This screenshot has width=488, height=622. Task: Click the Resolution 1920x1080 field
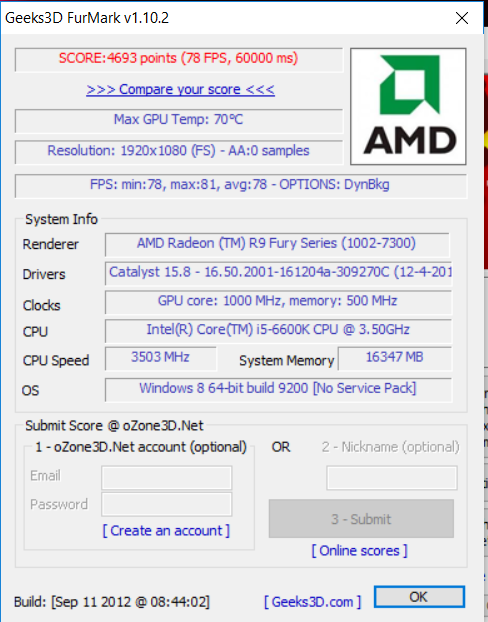click(179, 152)
